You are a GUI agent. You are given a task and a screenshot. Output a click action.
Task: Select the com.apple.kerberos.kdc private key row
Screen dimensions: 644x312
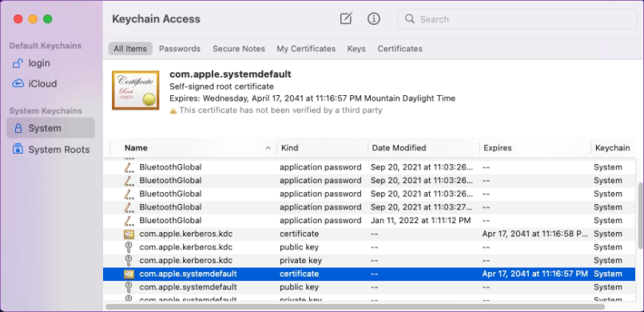[x=369, y=261]
